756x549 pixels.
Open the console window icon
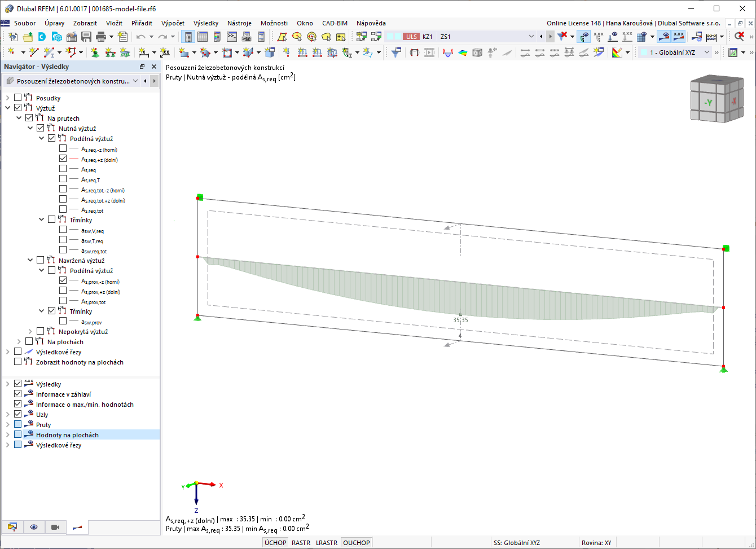(x=232, y=37)
